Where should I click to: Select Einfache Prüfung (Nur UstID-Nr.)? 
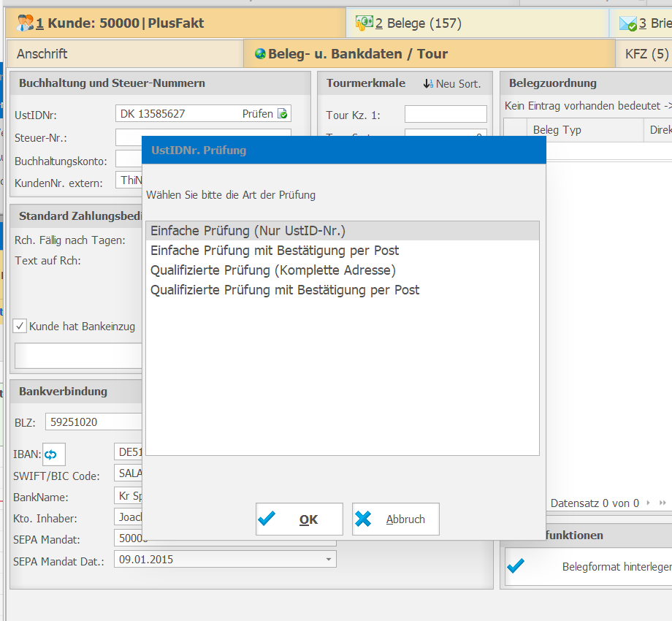pyautogui.click(x=343, y=231)
